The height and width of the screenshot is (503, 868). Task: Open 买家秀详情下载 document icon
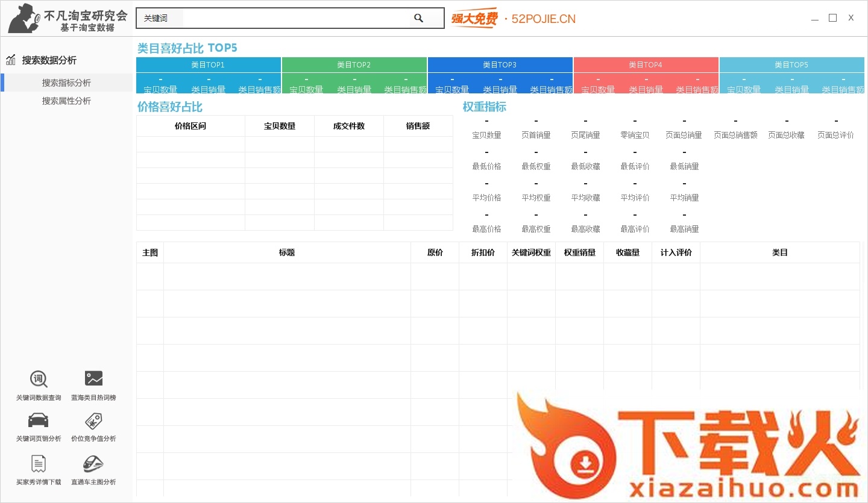click(39, 464)
